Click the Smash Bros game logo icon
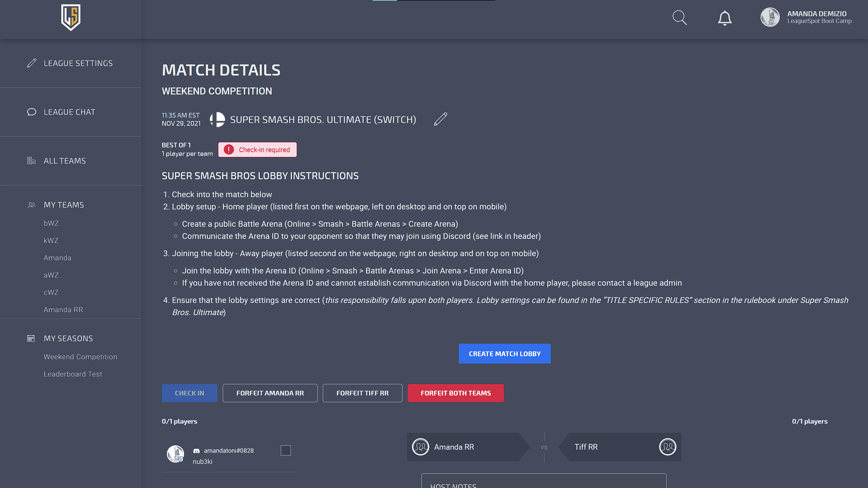 point(217,120)
